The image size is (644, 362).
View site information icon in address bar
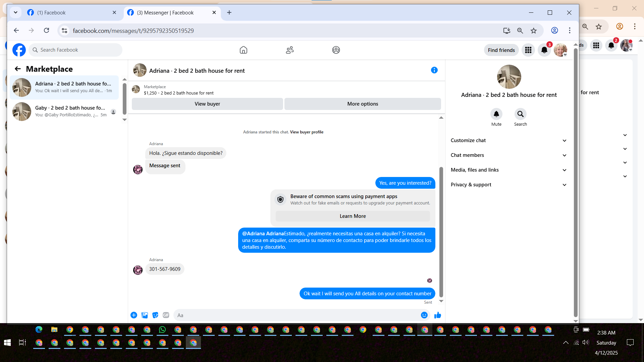pyautogui.click(x=64, y=31)
